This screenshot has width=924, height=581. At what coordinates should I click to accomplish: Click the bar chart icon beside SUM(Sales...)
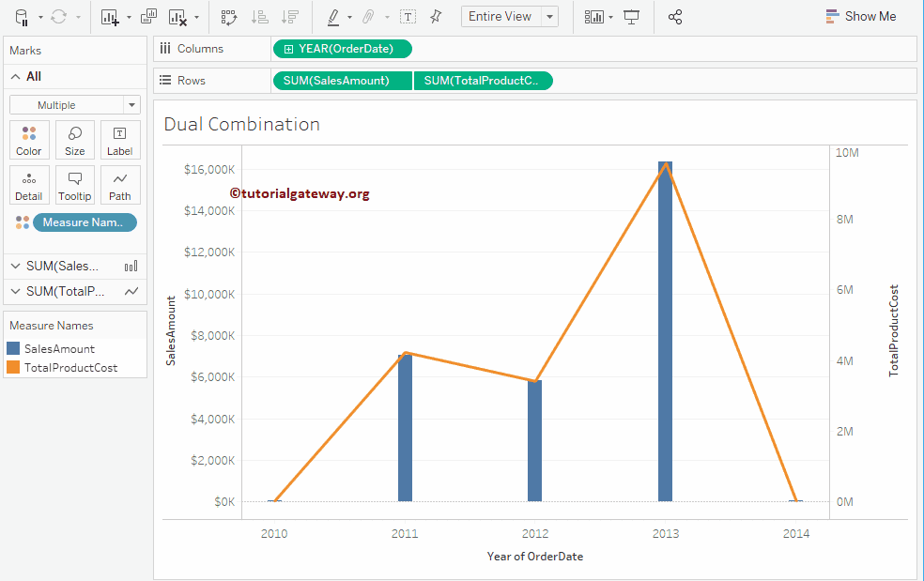point(131,267)
